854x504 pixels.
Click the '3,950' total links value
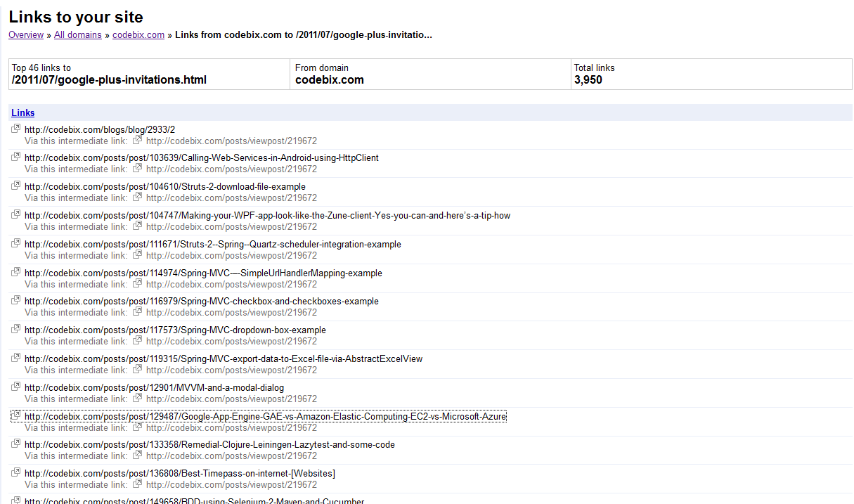coord(588,80)
